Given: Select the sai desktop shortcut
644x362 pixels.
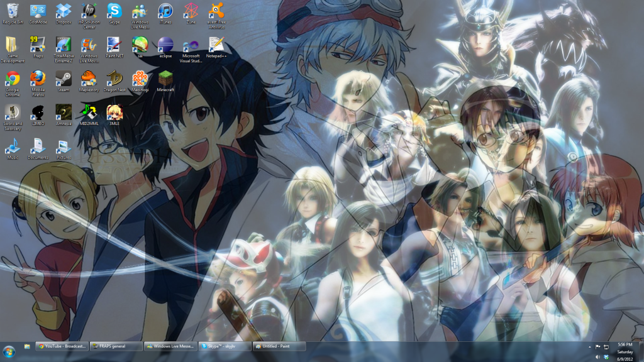Looking at the screenshot, I should [x=140, y=47].
